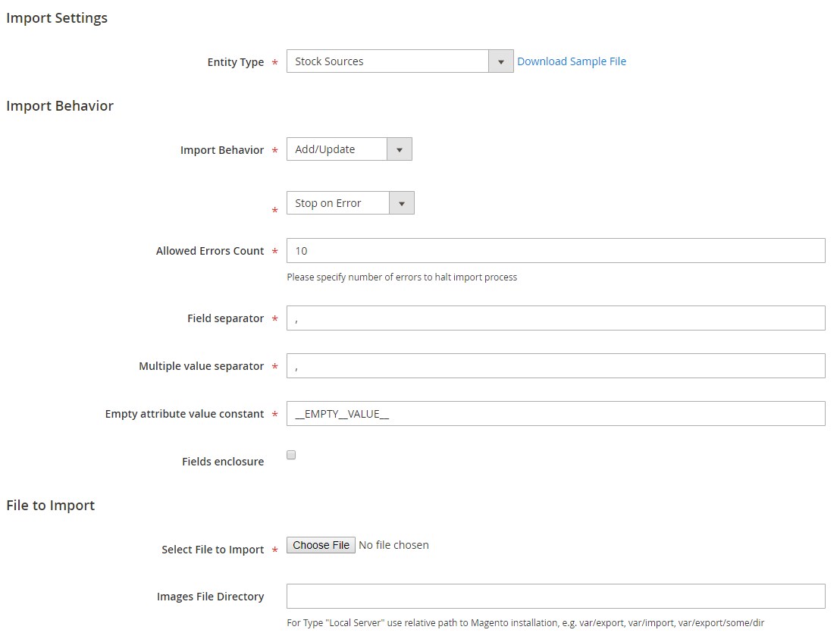Click the 'No file chosen' text

[x=393, y=545]
